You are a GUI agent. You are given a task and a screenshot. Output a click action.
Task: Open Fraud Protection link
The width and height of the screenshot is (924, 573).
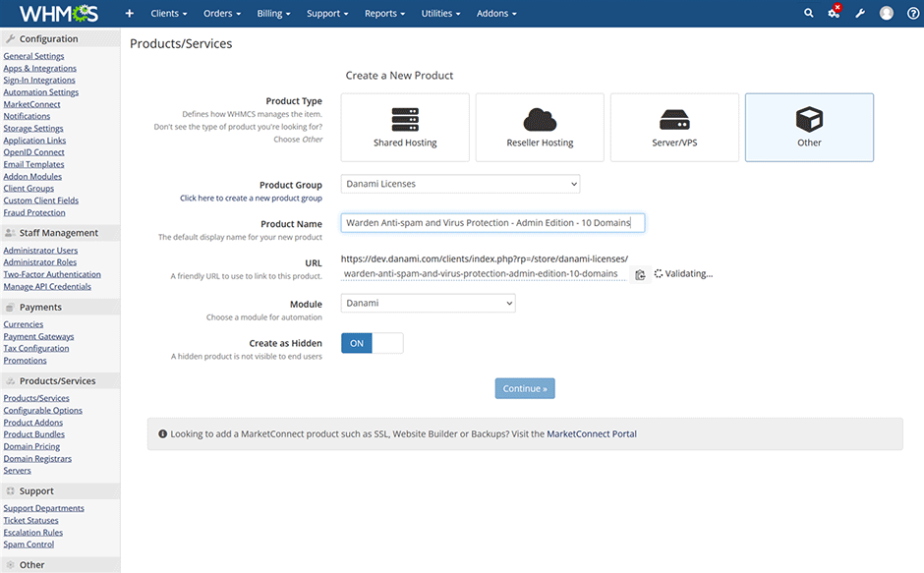34,212
